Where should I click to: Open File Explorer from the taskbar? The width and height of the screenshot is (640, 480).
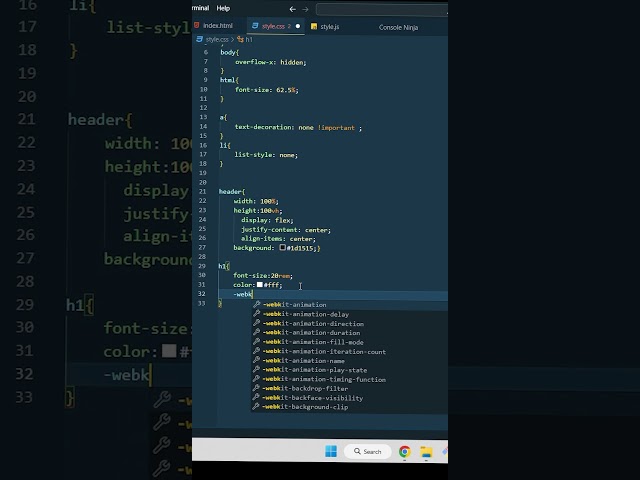426,452
